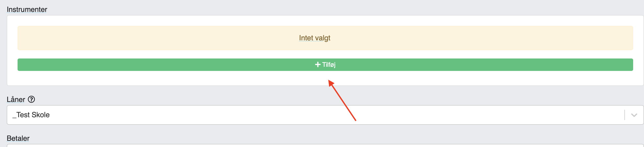Image resolution: width=644 pixels, height=147 pixels.
Task: Click the Låner field label text
Action: click(x=16, y=99)
